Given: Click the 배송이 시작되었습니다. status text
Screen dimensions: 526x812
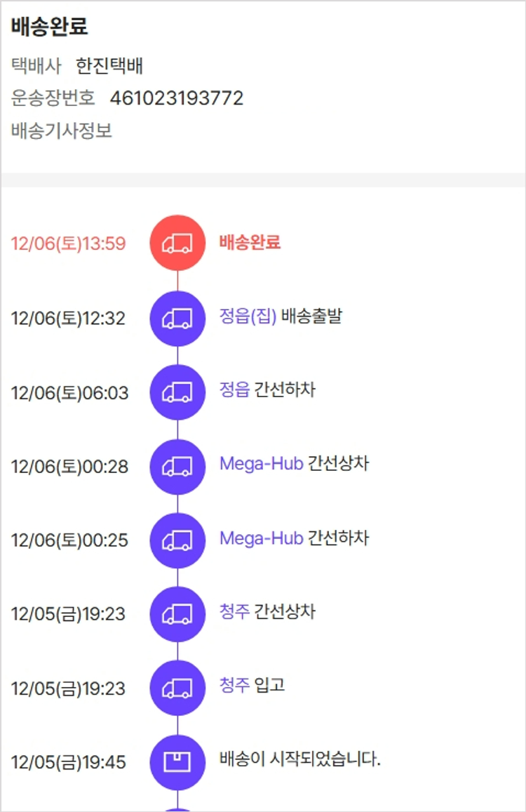Looking at the screenshot, I should pyautogui.click(x=299, y=759).
